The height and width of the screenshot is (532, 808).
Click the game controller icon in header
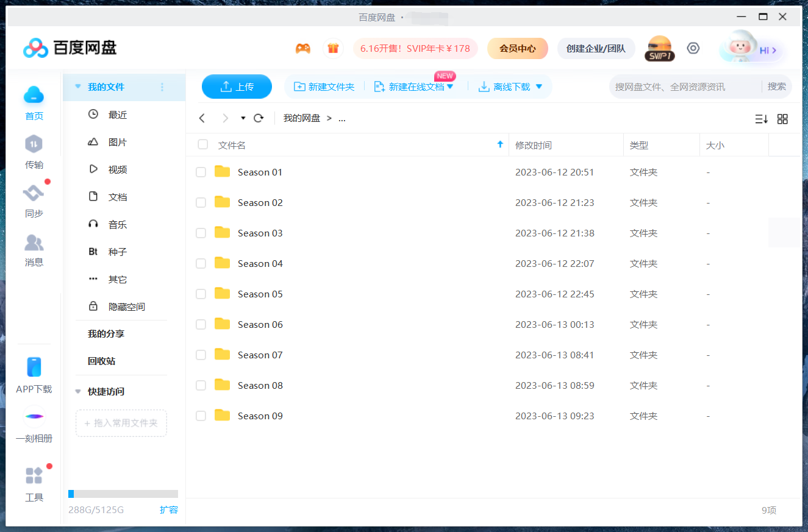point(303,49)
